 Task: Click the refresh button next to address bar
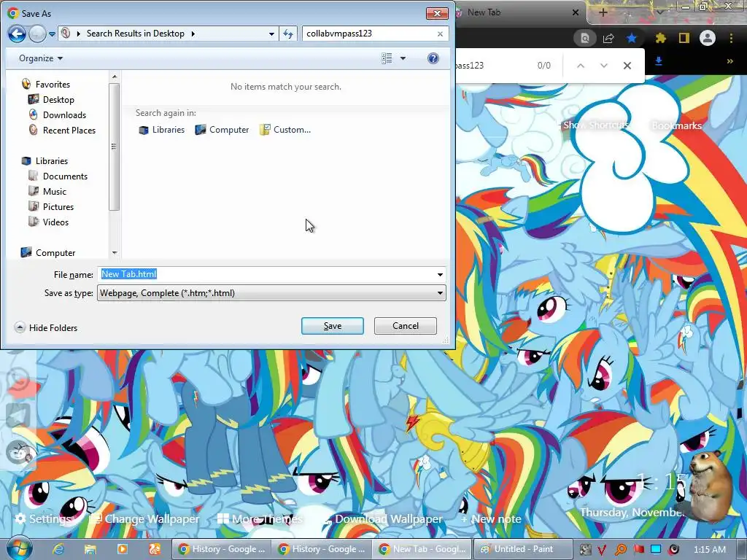click(x=288, y=34)
